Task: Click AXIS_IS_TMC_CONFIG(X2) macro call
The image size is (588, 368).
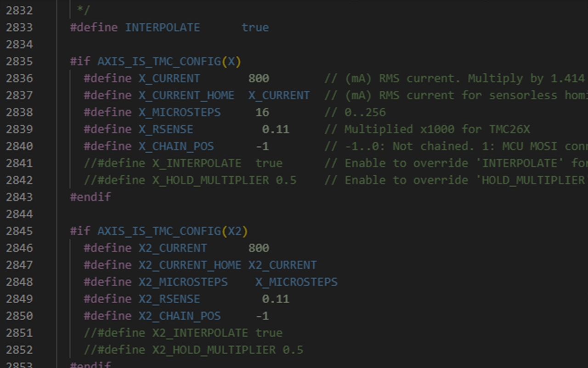Action: click(172, 231)
